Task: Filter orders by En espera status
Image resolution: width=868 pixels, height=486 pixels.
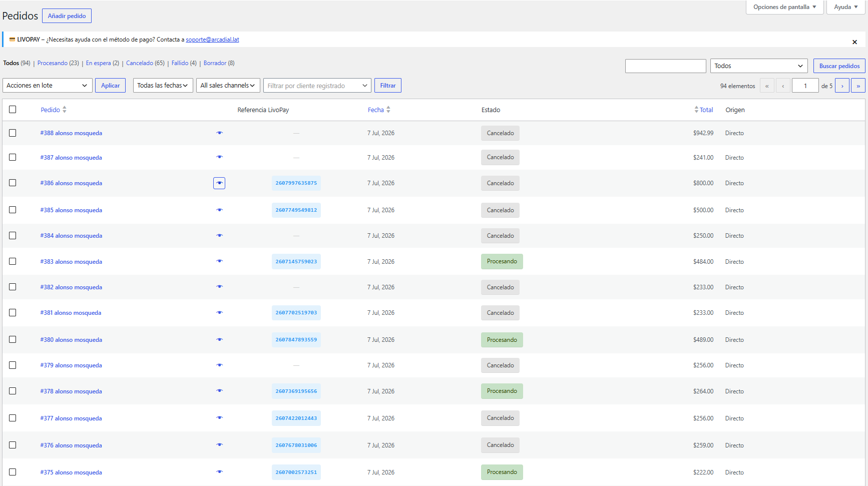Action: coord(103,63)
